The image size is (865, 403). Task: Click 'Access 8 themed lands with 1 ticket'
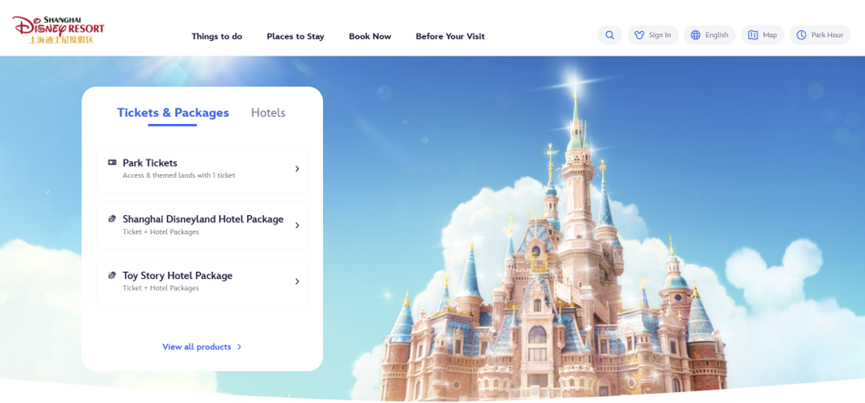[179, 176]
